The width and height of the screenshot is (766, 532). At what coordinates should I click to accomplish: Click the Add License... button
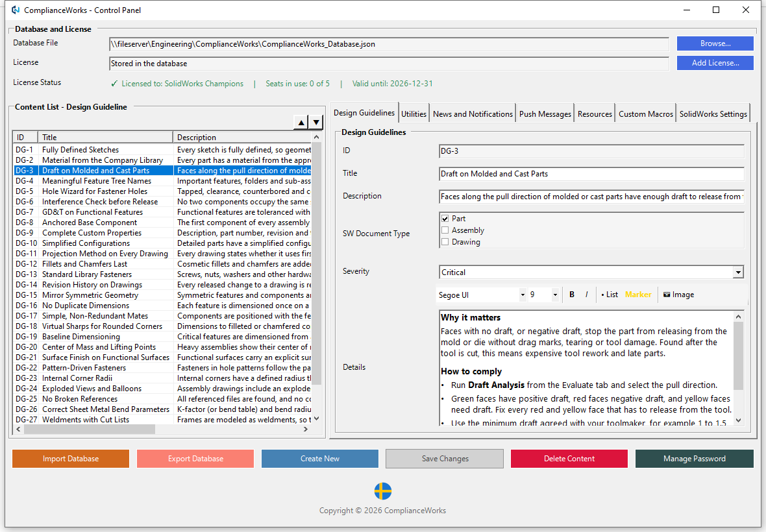click(x=715, y=63)
